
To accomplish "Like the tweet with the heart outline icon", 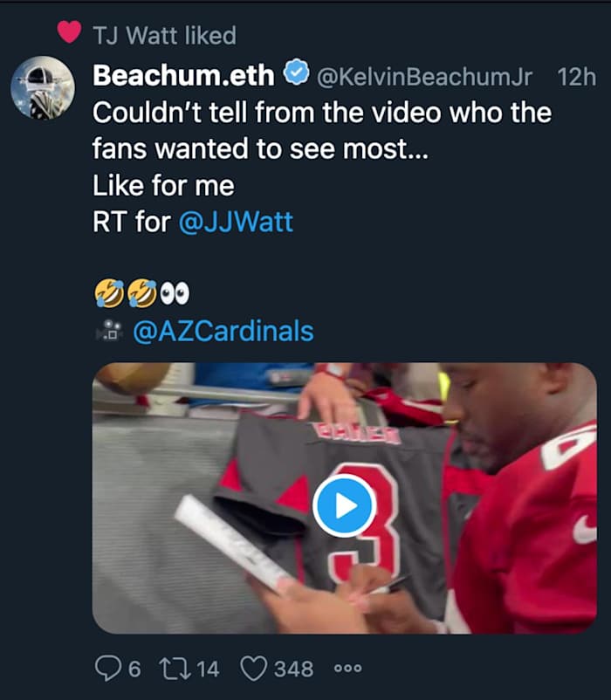I will tap(253, 669).
